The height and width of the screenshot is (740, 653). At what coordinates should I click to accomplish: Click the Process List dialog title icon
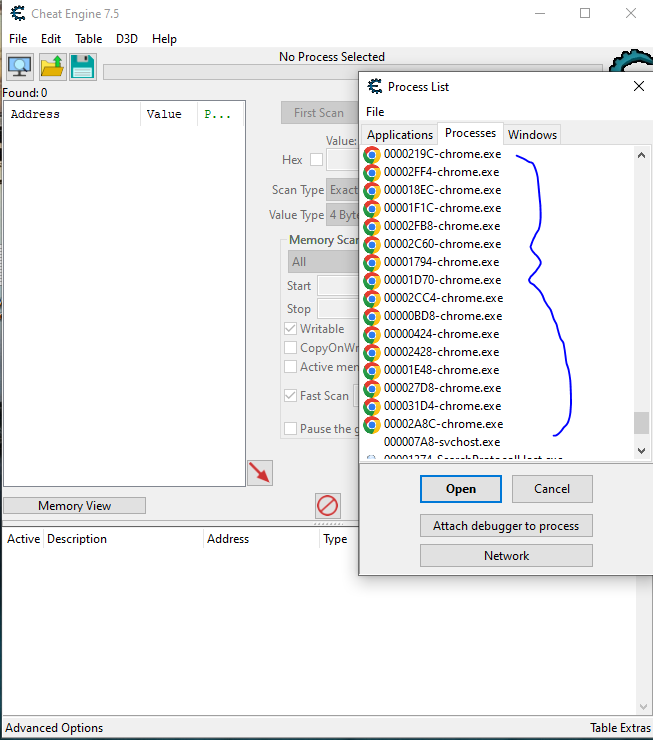coord(375,86)
